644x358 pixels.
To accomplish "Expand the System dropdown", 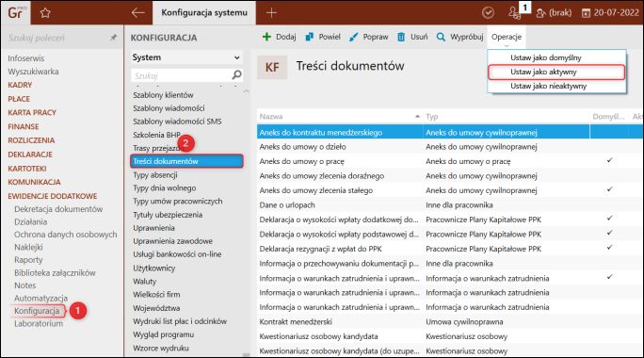I will 186,57.
